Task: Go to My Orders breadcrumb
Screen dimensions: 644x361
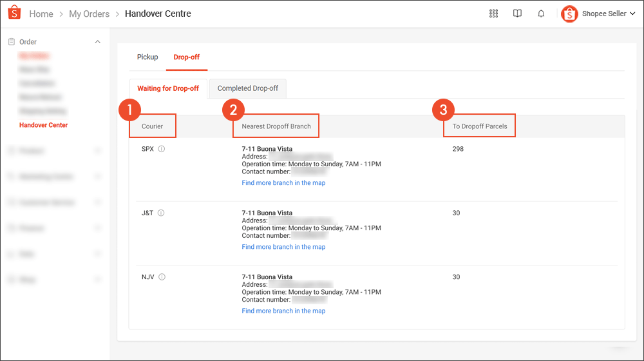Action: 89,14
